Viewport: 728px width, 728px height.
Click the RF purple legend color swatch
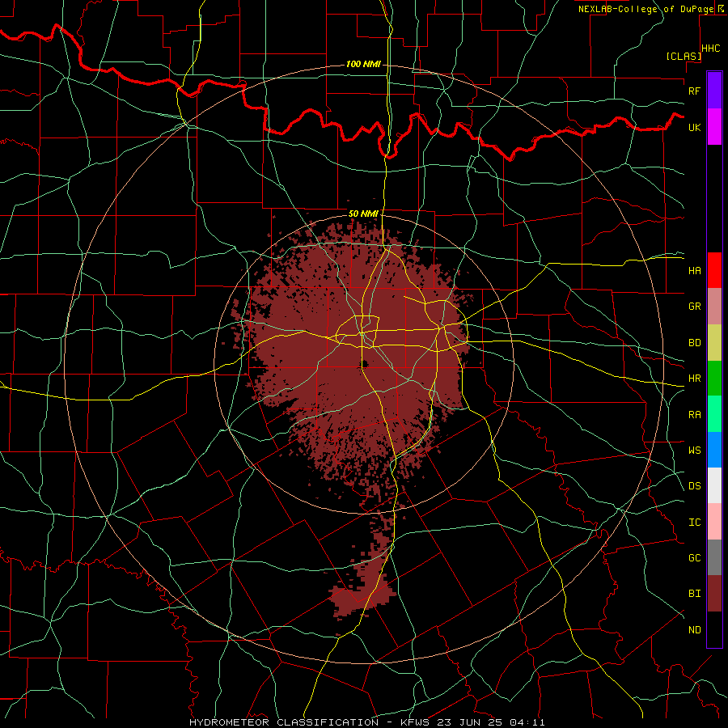coord(714,91)
